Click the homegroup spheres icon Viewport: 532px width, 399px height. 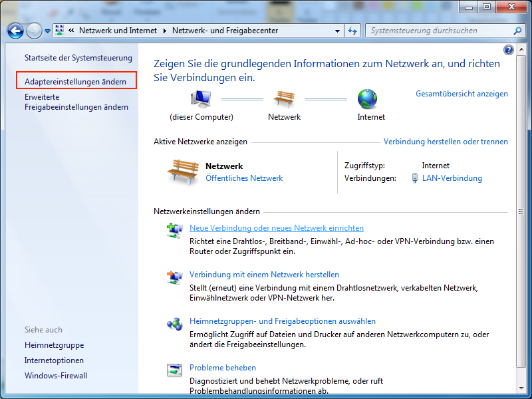174,324
